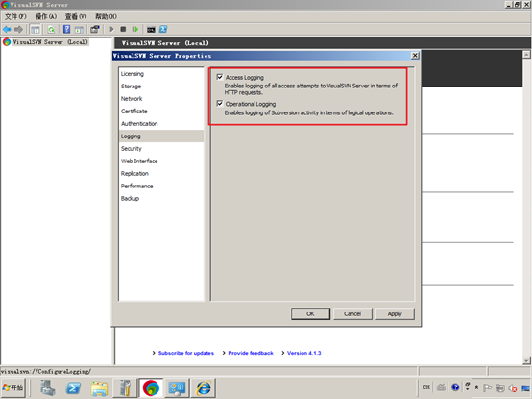The image size is (532, 399).
Task: Launch Internet Explorer from the taskbar
Action: tap(204, 387)
